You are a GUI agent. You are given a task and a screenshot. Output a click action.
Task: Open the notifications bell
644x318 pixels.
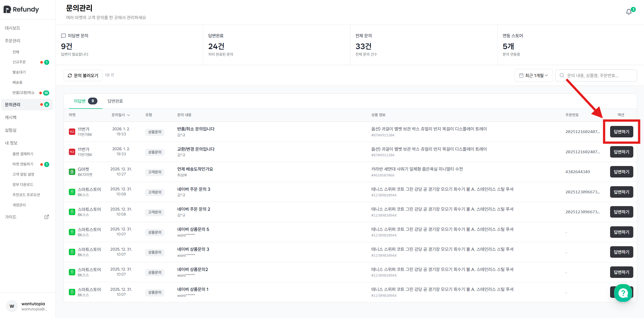pyautogui.click(x=629, y=12)
